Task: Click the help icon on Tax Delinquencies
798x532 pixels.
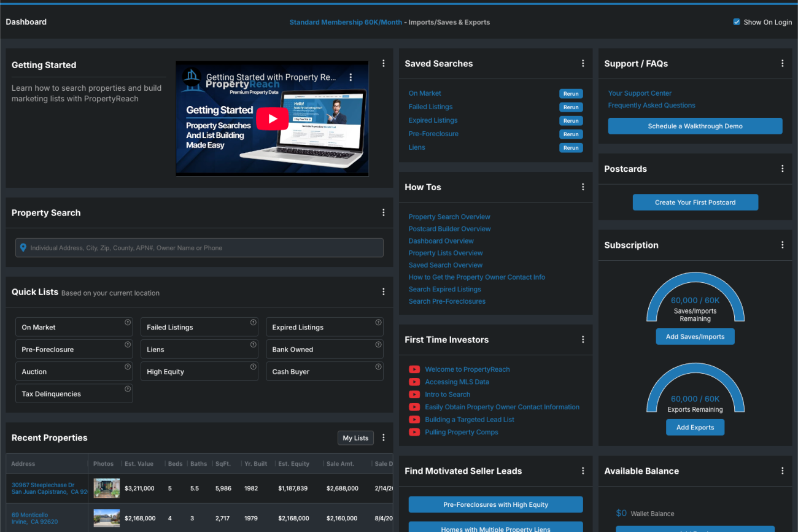Action: [x=128, y=389]
